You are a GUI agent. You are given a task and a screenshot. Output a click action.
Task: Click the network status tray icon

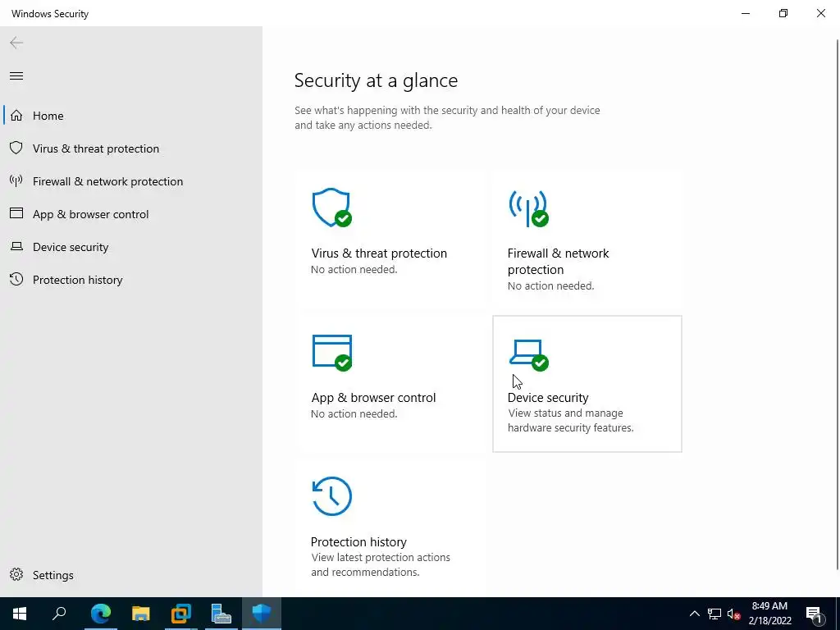pyautogui.click(x=714, y=614)
